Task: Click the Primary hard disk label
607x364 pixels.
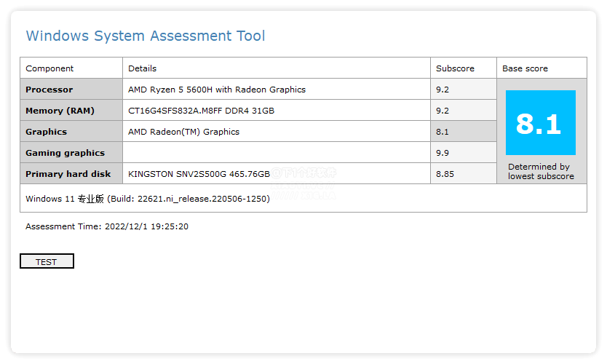Action: [x=68, y=174]
